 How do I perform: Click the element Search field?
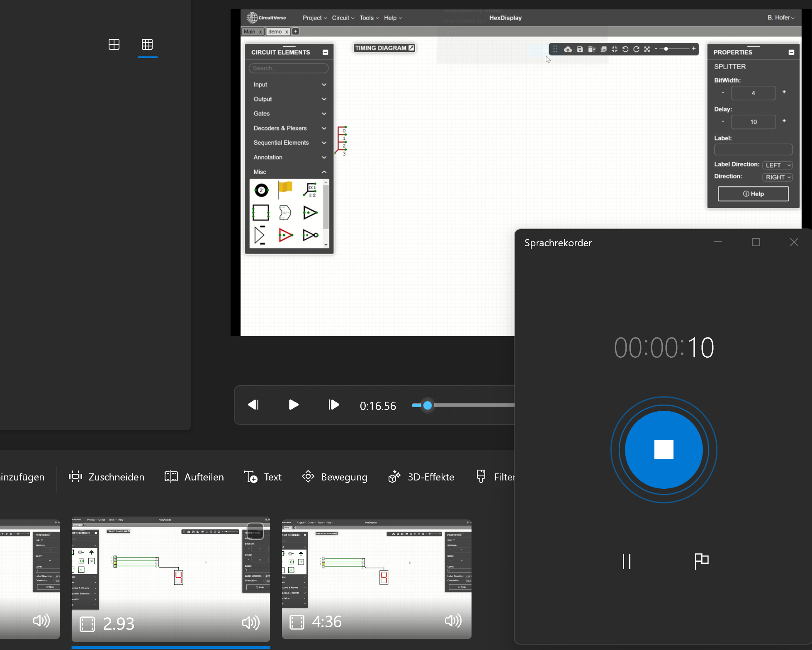[x=289, y=68]
